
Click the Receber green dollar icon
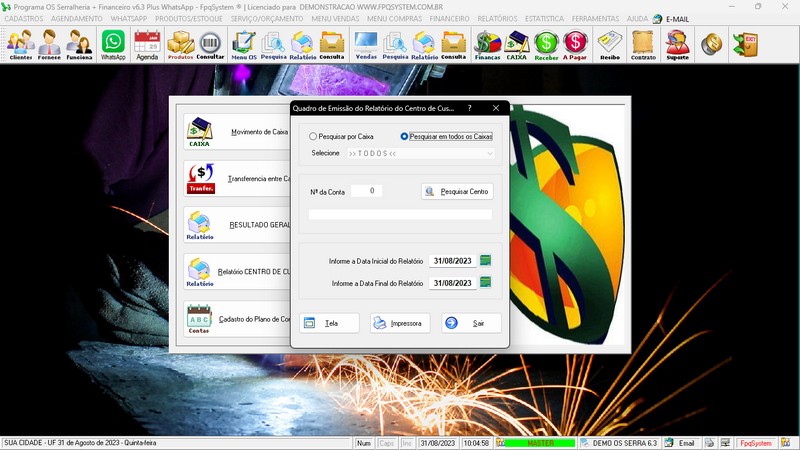click(546, 44)
